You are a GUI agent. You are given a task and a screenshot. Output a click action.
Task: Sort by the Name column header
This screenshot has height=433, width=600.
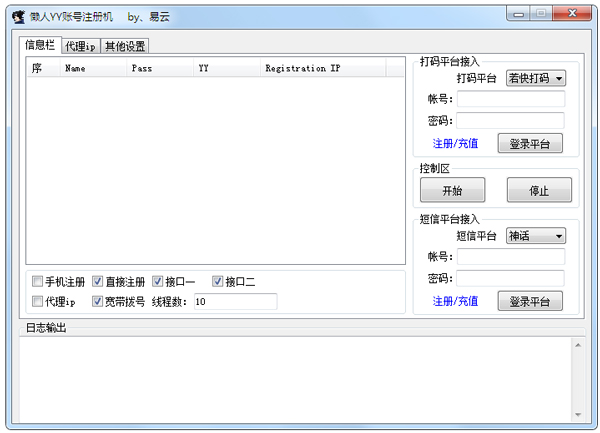[x=93, y=68]
